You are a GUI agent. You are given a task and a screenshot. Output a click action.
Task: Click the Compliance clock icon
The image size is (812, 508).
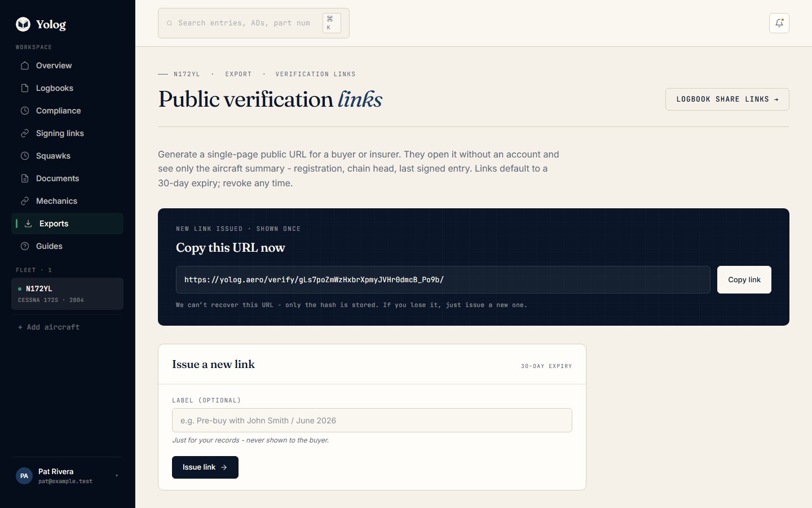[x=25, y=111]
